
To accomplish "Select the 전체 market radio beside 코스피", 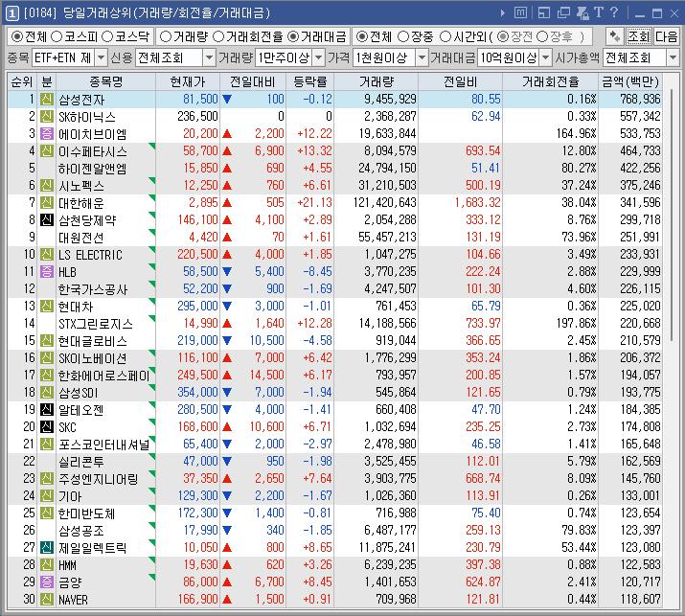I will (17, 36).
